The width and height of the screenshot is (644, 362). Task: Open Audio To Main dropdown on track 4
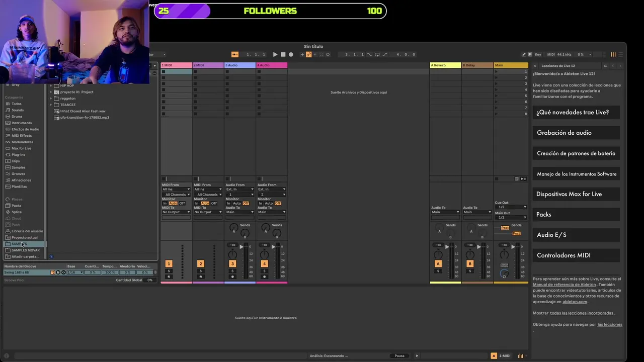[272, 212]
